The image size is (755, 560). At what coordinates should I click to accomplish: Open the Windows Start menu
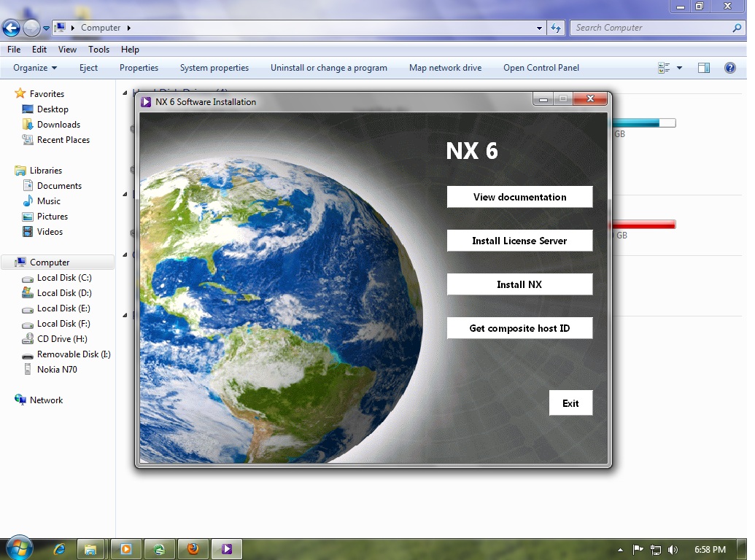(19, 548)
